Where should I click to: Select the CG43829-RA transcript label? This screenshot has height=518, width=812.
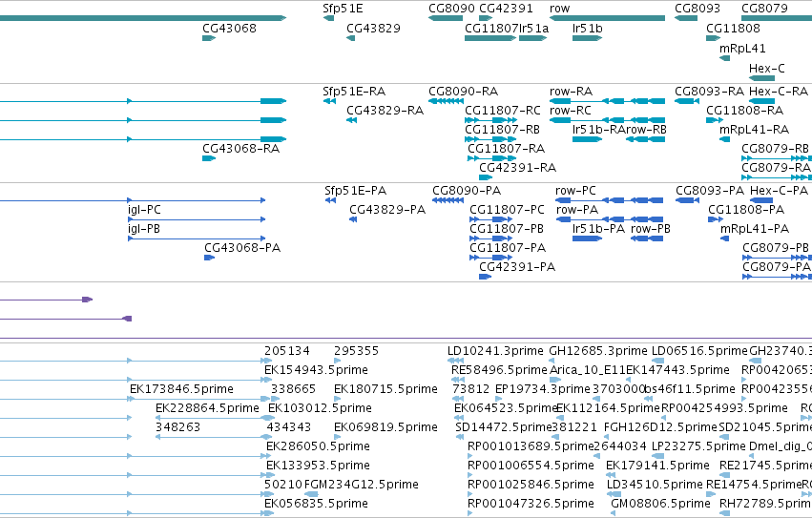pyautogui.click(x=385, y=111)
